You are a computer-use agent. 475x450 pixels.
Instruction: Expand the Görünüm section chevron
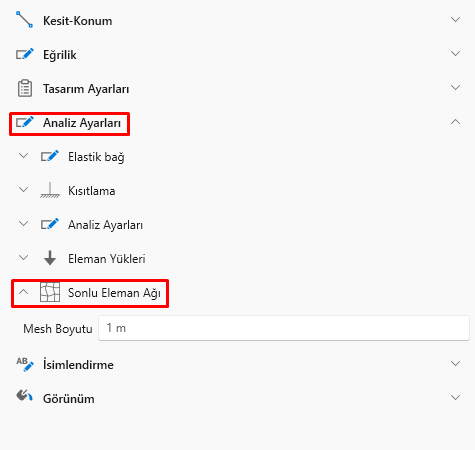pyautogui.click(x=455, y=397)
